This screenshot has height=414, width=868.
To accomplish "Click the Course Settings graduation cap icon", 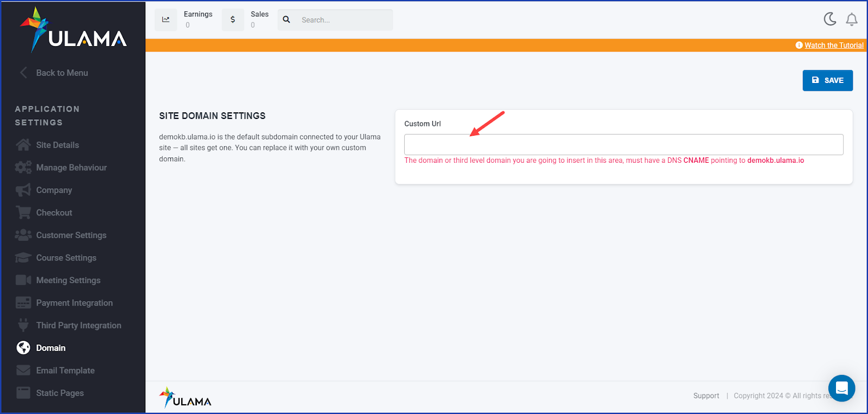I will coord(23,258).
